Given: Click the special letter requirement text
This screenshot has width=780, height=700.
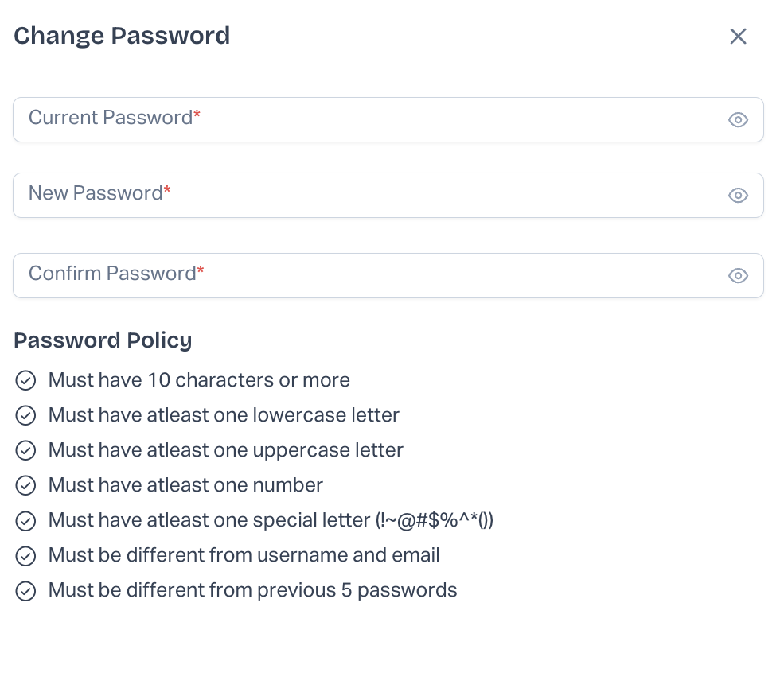Looking at the screenshot, I should pyautogui.click(x=271, y=520).
